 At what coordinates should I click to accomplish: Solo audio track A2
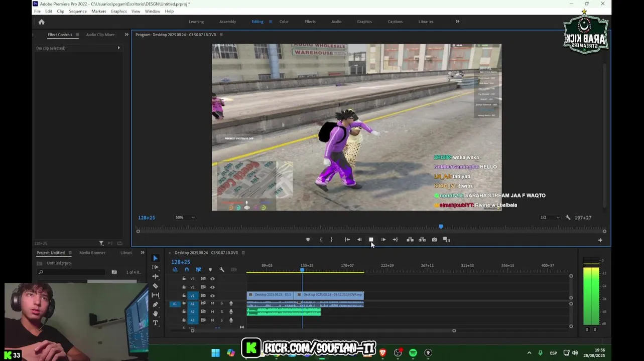(222, 311)
